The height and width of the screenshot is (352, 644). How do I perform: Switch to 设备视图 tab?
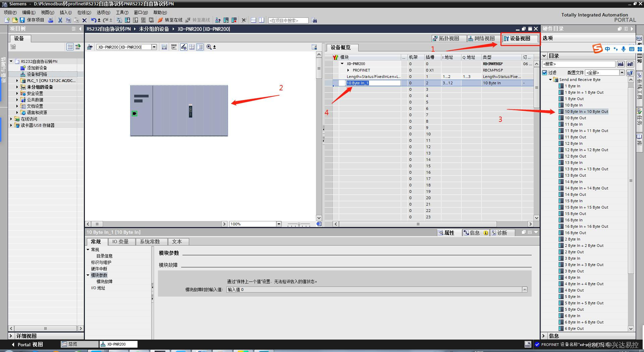click(520, 38)
